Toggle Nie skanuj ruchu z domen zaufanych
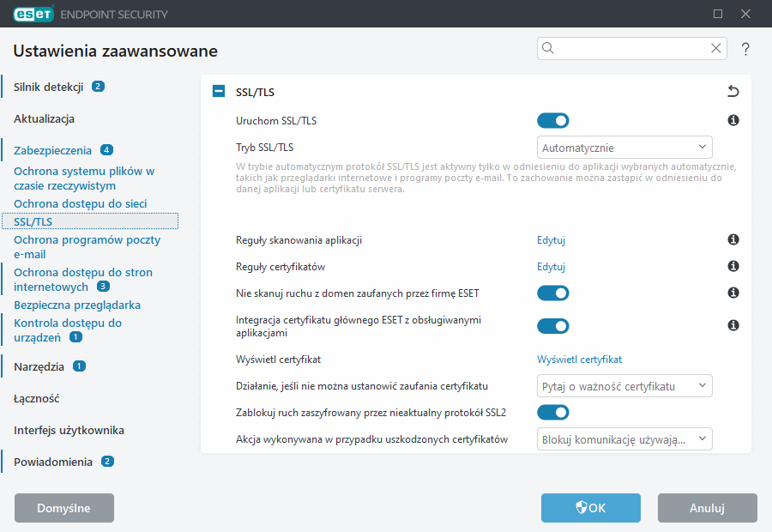Screen dimensions: 772x532 (x=553, y=293)
